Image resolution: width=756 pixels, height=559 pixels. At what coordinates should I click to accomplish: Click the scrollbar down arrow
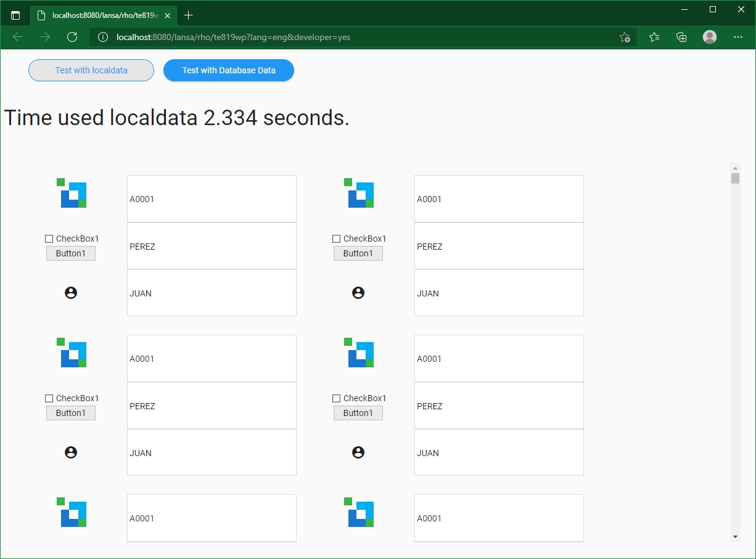pyautogui.click(x=735, y=537)
